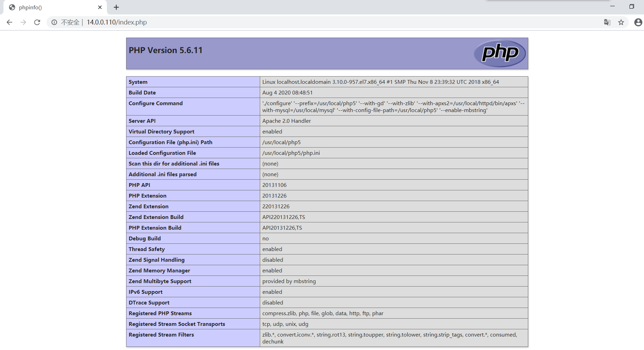Screen dimensions: 644x350
Task: Click Zend Signal Handling disabled value
Action: 273,260
